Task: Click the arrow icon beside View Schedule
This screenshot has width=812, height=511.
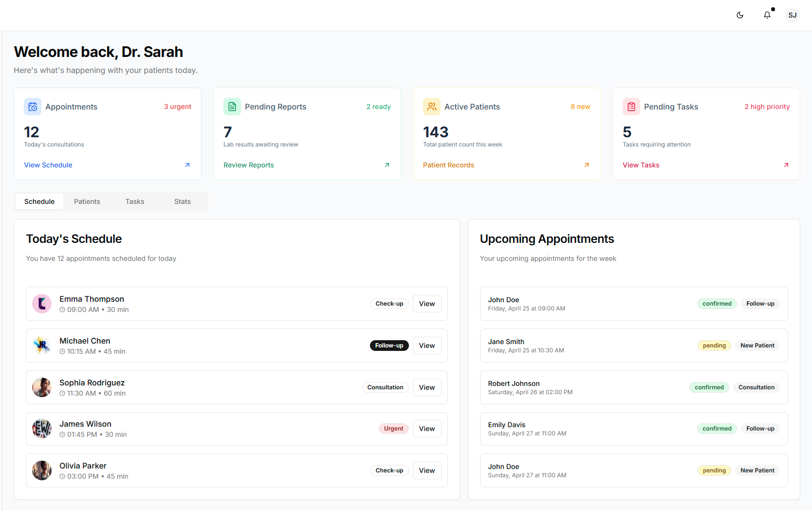Action: click(x=187, y=165)
